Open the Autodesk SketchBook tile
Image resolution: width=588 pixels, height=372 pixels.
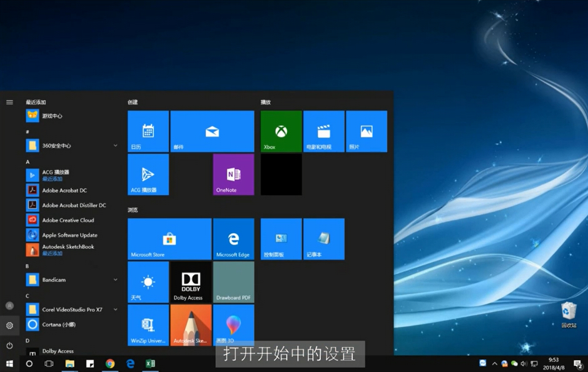(191, 325)
